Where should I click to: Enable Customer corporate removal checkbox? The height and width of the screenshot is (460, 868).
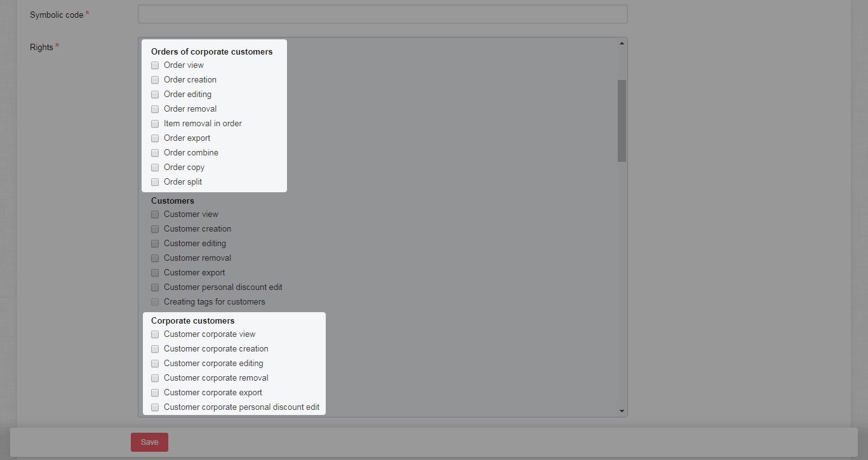click(x=155, y=378)
